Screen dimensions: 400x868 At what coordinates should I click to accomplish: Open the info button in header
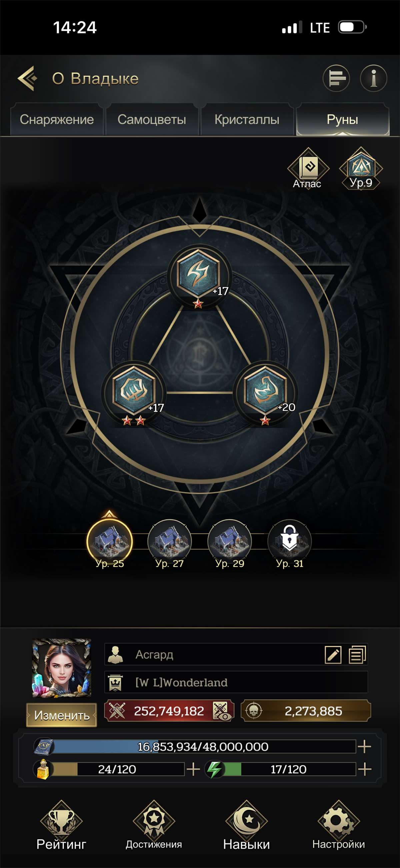pos(373,78)
